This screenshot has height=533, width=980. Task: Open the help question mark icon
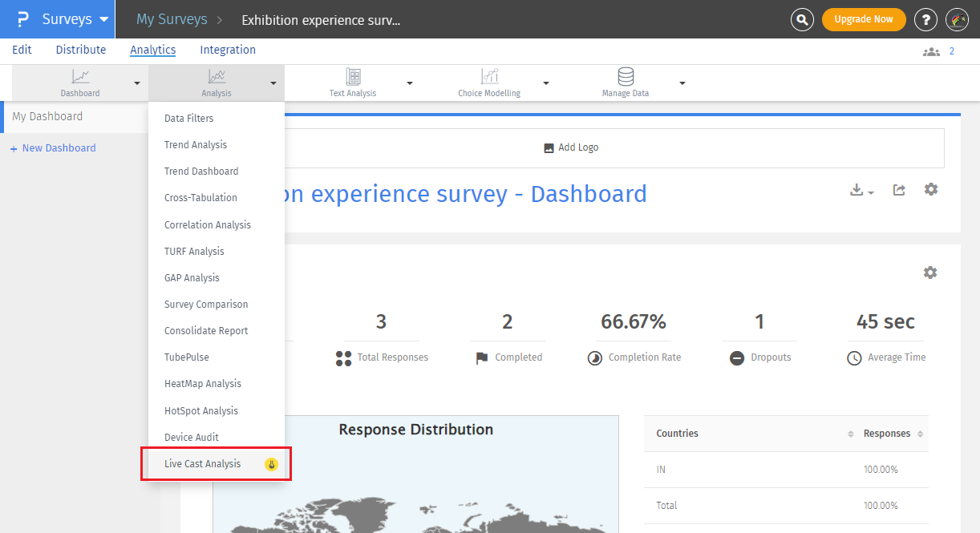coord(925,20)
